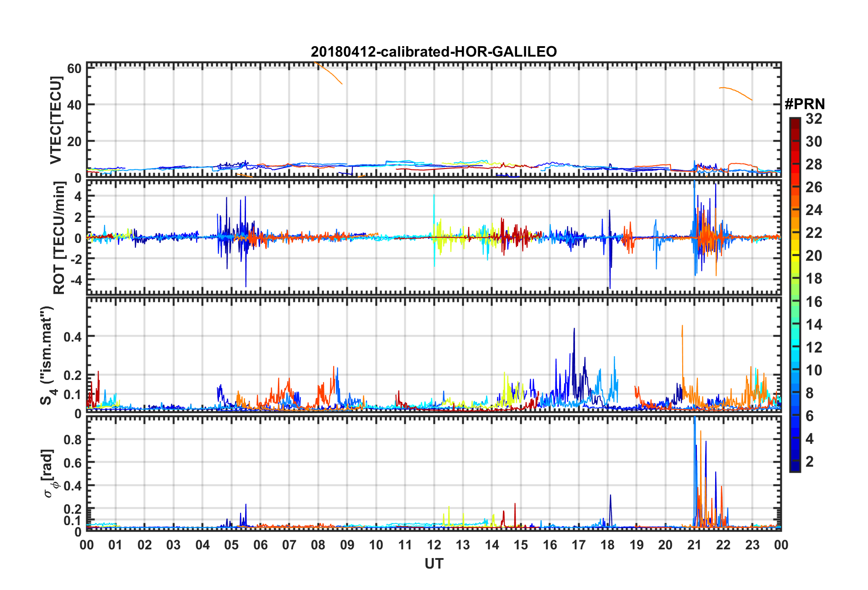This screenshot has width=868, height=590.
Task: Click colorbar tick label 6
Action: (x=810, y=416)
